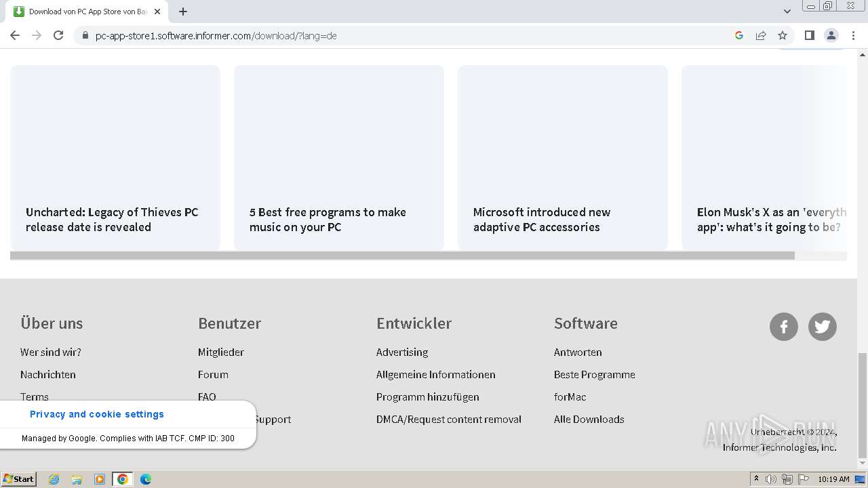Screen dimensions: 868x488
Task: Click the Google icon in address bar
Action: click(739, 35)
